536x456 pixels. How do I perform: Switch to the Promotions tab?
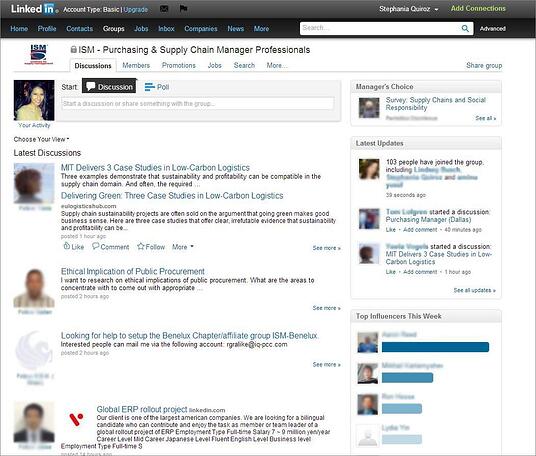(178, 65)
